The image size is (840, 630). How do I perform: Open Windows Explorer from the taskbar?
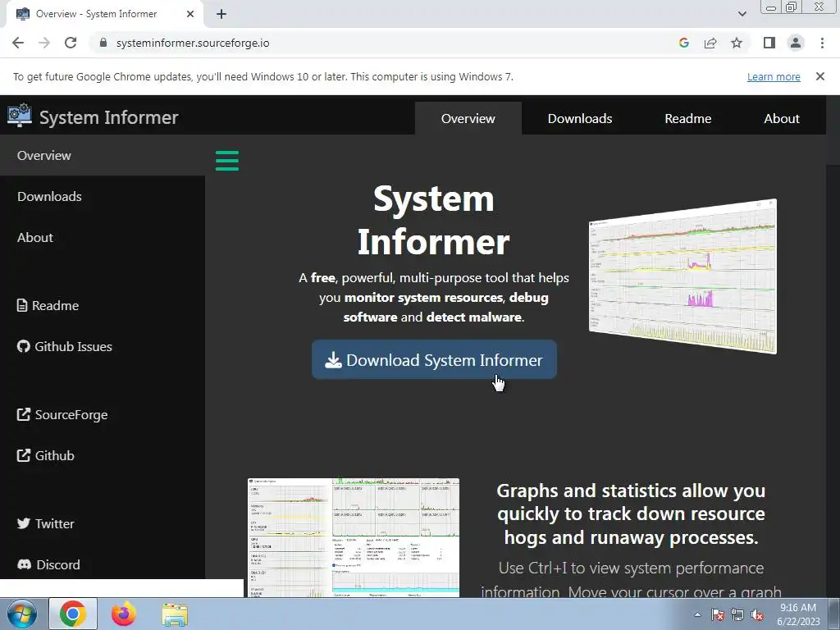175,614
